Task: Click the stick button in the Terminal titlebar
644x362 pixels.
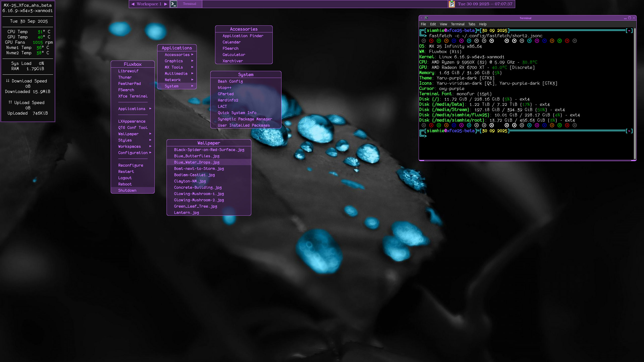Action: [421, 18]
